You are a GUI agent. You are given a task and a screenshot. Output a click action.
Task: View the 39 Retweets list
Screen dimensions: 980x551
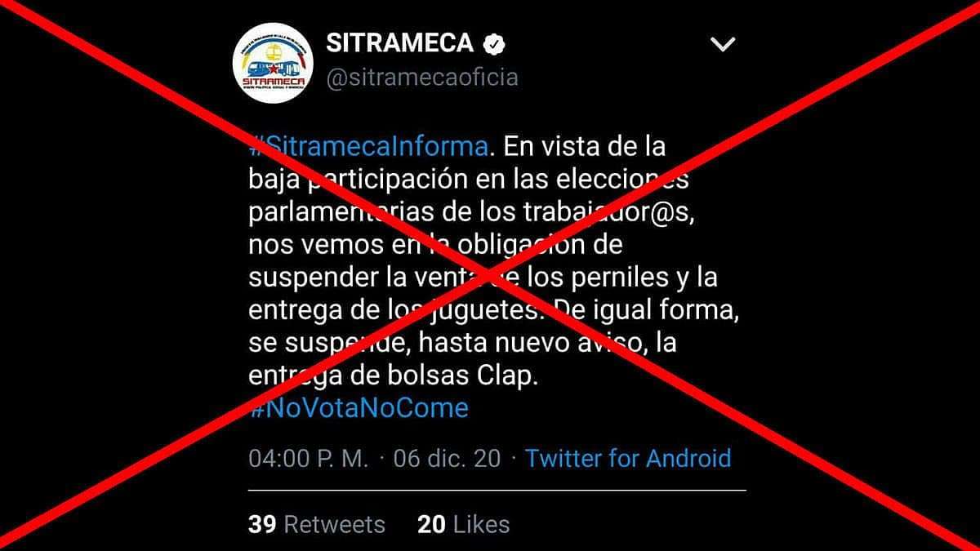[316, 524]
